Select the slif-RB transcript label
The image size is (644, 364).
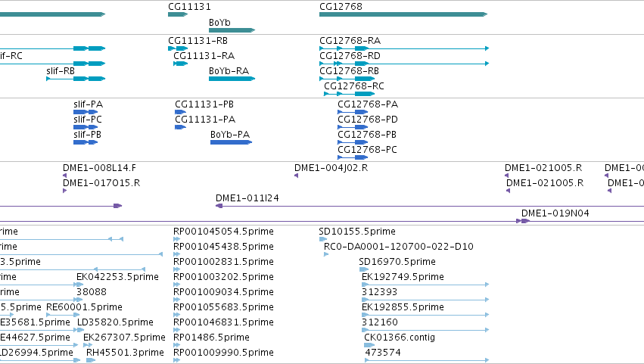click(x=61, y=71)
